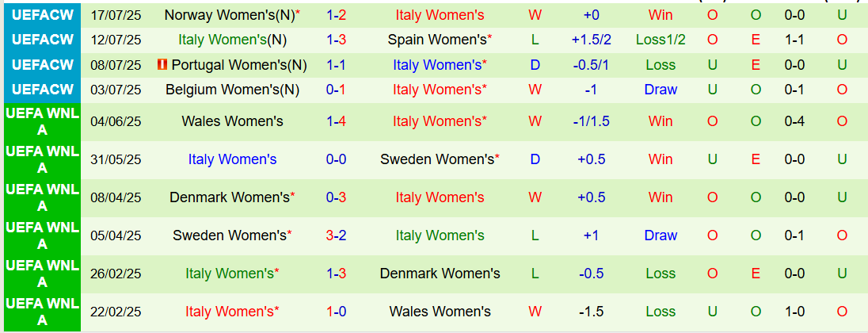Select the 0-4 half-time score for Wales match
Image resolution: width=868 pixels, height=333 pixels.
point(794,121)
